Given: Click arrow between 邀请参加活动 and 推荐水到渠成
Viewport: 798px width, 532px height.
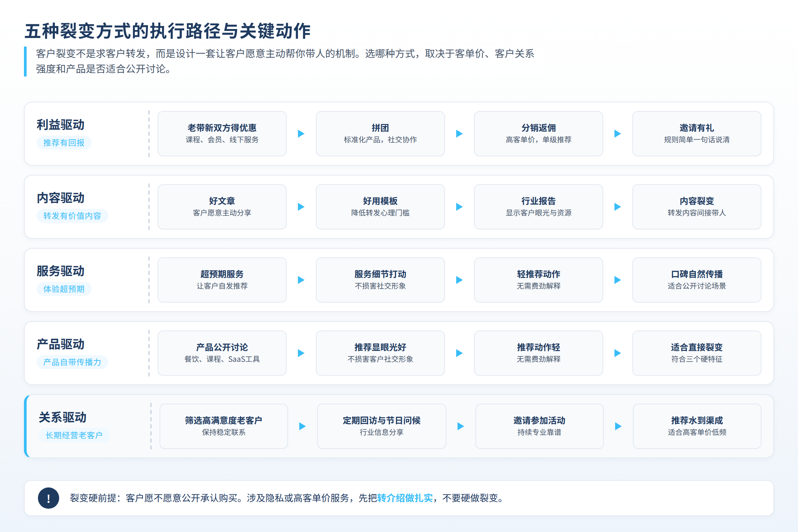Looking at the screenshot, I should point(618,426).
